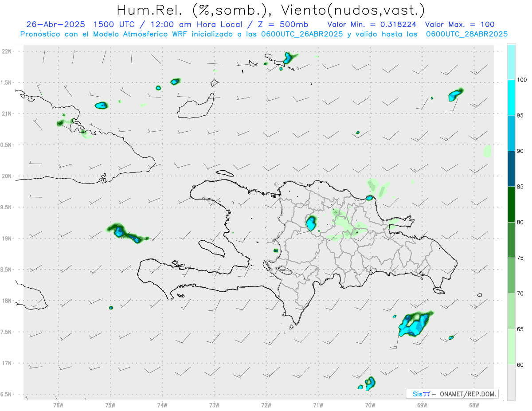Click the '74W' longitude label

[162, 405]
